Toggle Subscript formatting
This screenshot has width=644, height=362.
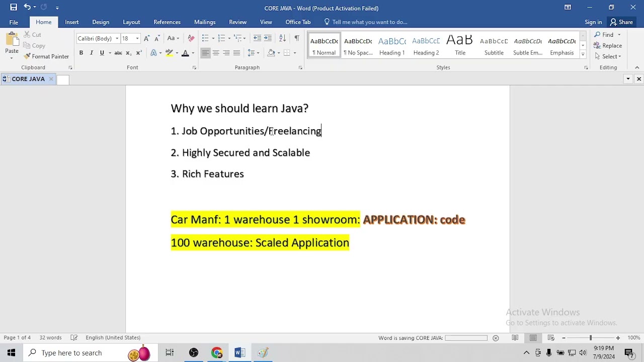tap(129, 53)
